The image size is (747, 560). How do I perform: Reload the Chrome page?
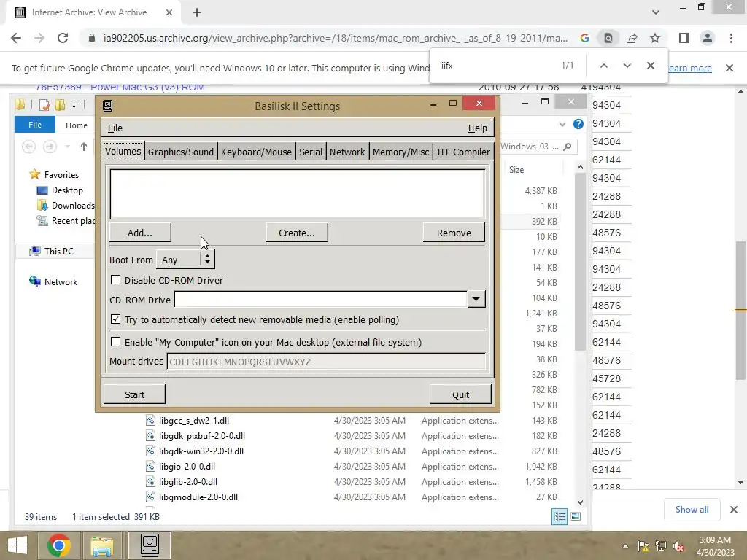(63, 38)
